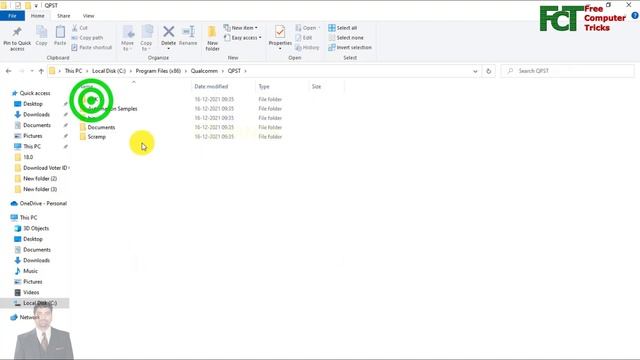This screenshot has width=640, height=360.
Task: Open 3D Objects under This PC
Action: pyautogui.click(x=36, y=228)
